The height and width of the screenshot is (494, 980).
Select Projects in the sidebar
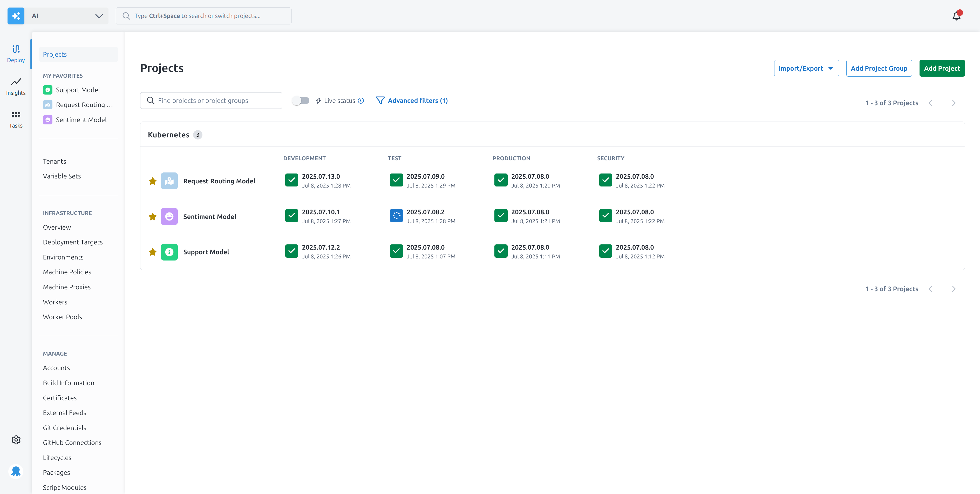pyautogui.click(x=78, y=55)
